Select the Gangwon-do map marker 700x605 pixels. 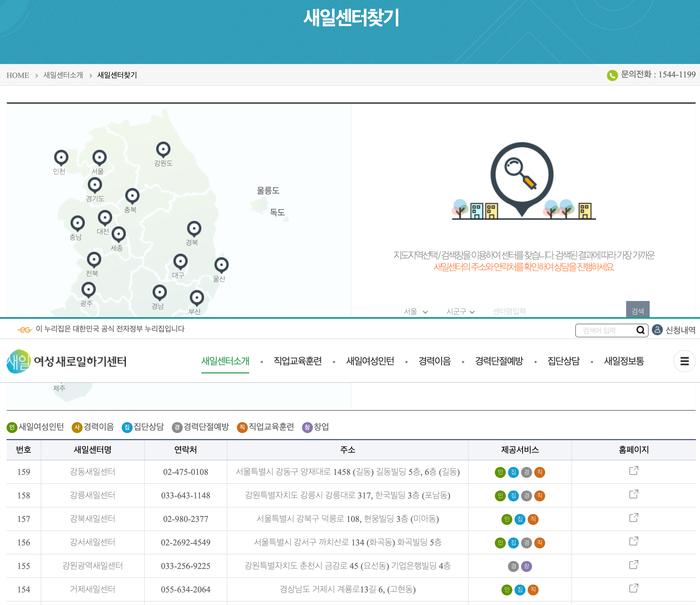pos(163,149)
